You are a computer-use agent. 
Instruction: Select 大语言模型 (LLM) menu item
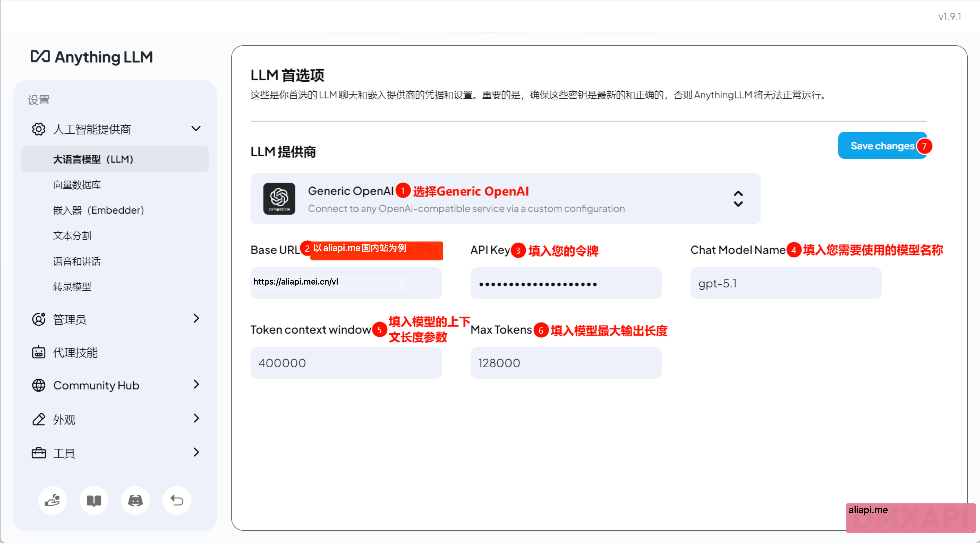pos(115,159)
